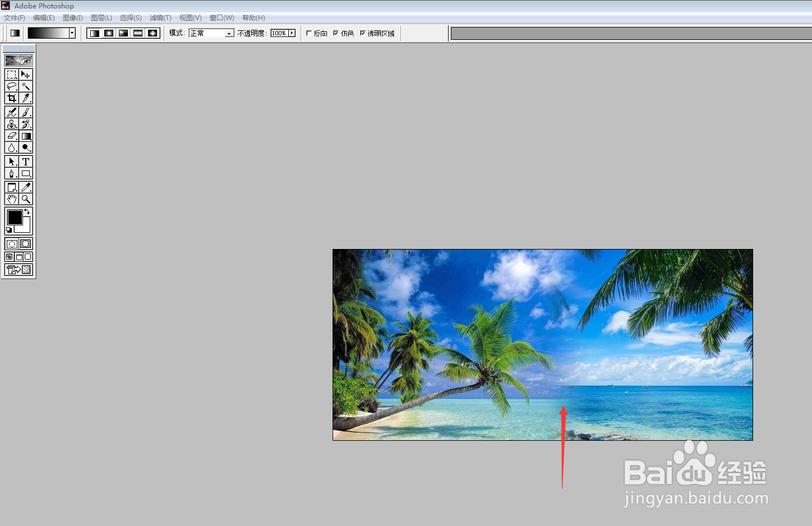This screenshot has width=812, height=526.
Task: Select the Move tool
Action: [x=26, y=75]
